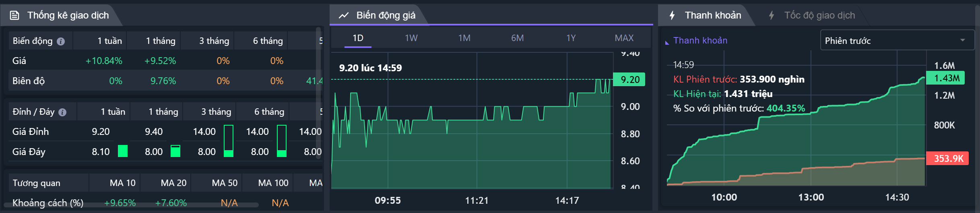Select the MAX chart timeframe
This screenshot has height=213, width=980.
[x=624, y=38]
